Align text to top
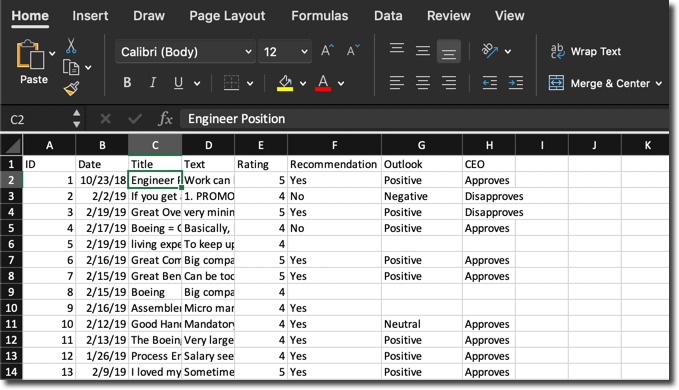679x390 pixels. [x=397, y=48]
